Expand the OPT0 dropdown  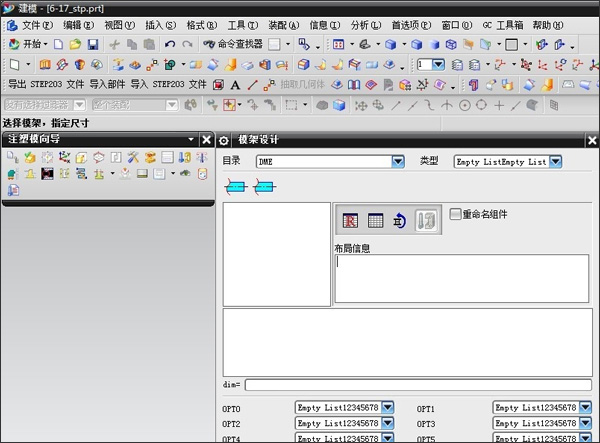tap(388, 408)
